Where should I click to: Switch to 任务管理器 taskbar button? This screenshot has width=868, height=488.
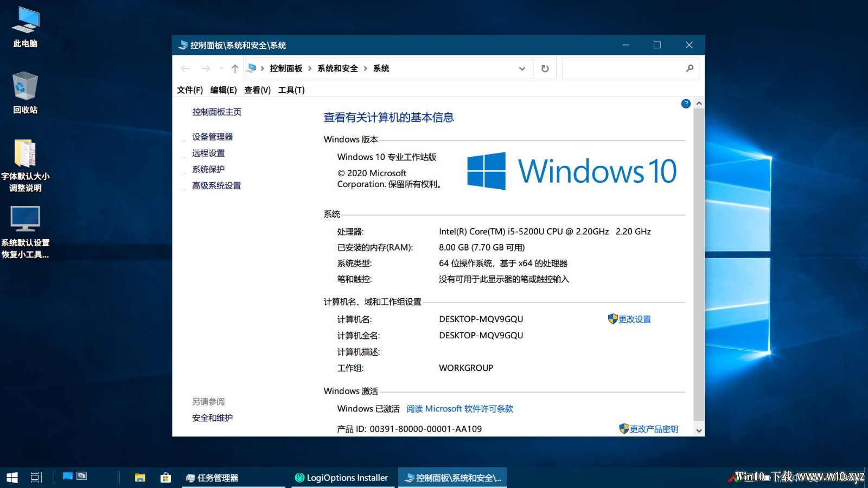233,478
